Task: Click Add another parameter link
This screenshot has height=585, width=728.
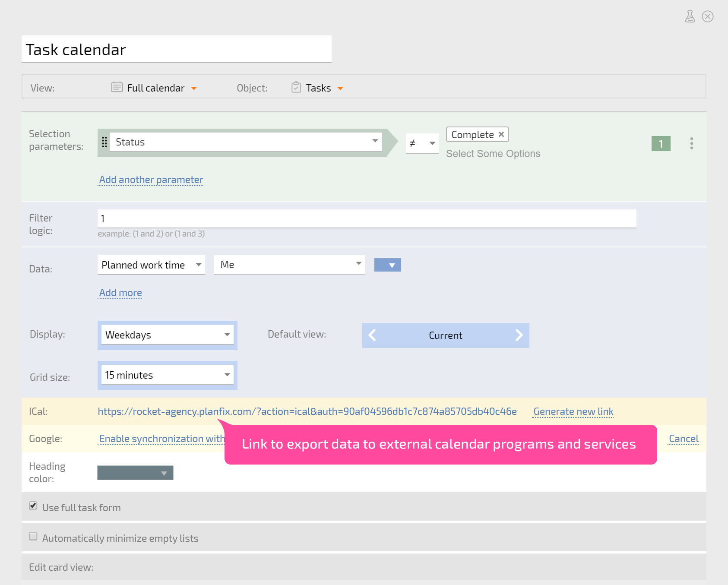Action: (151, 180)
